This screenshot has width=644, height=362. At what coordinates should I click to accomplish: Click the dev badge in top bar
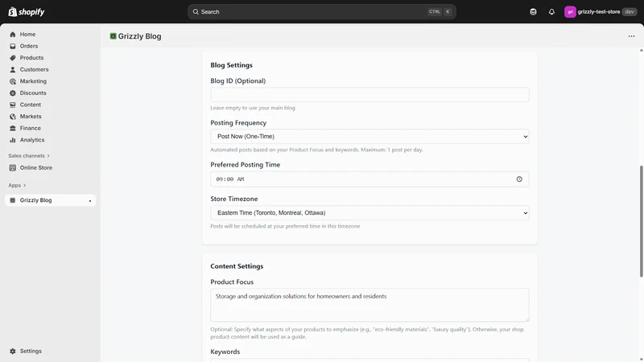pyautogui.click(x=630, y=12)
